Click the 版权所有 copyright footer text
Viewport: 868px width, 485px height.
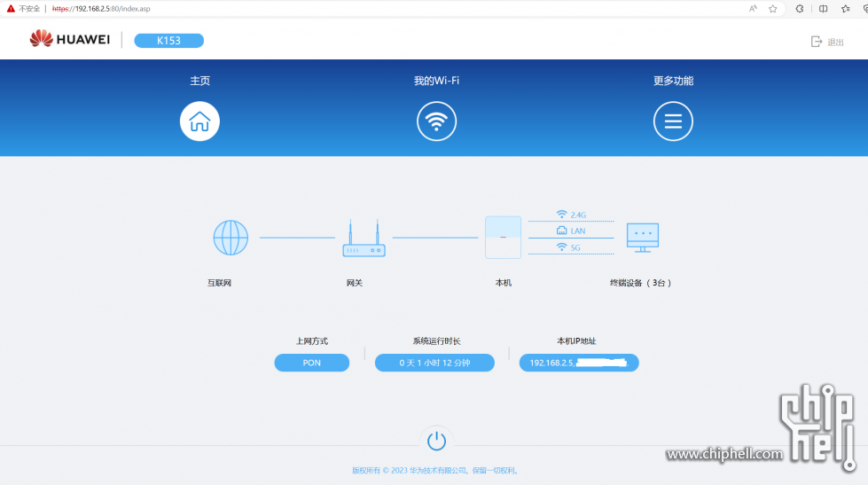(x=436, y=471)
